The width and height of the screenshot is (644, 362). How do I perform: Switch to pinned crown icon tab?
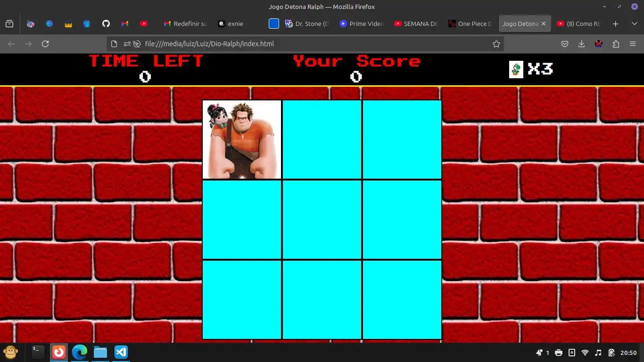(x=68, y=24)
